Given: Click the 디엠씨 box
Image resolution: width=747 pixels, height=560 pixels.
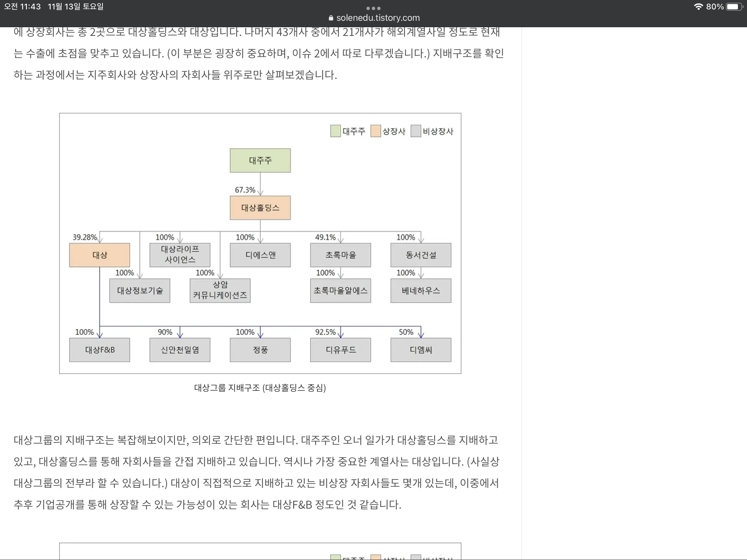Looking at the screenshot, I should pyautogui.click(x=421, y=350).
